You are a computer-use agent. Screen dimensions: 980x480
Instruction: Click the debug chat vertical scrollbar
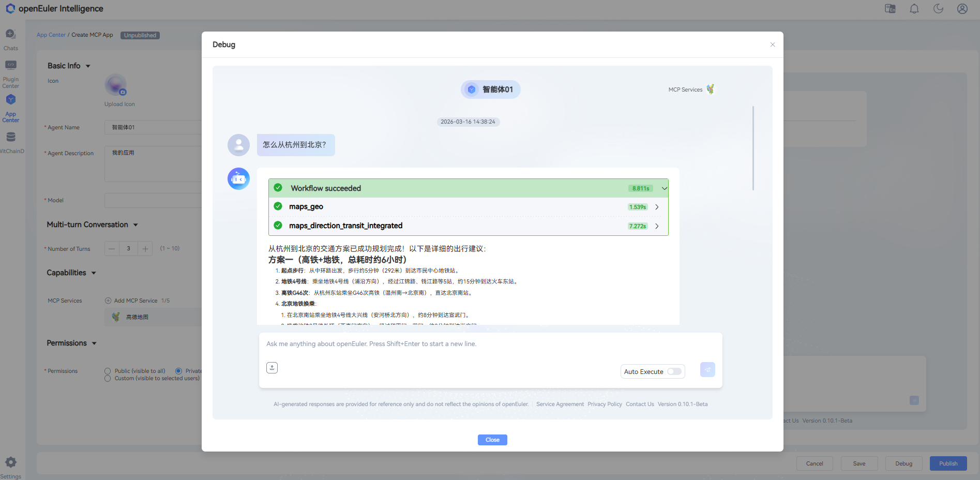pyautogui.click(x=753, y=148)
